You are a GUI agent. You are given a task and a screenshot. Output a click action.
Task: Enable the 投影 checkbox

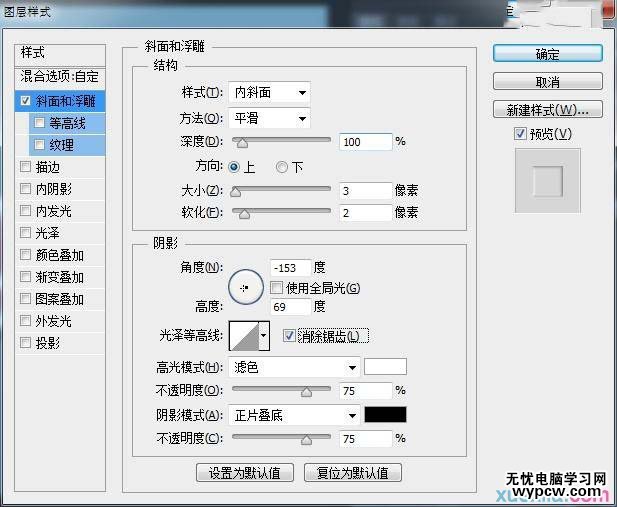25,343
